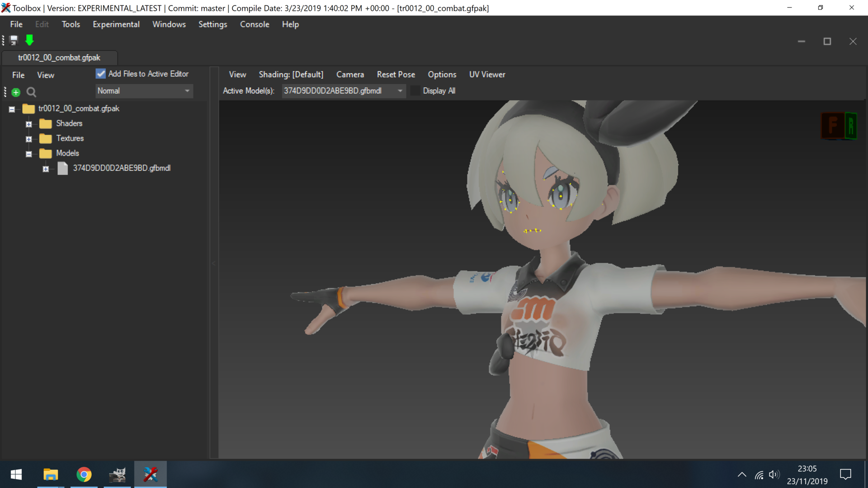Select the tr0012_00_combat.gfpak root folder icon
Screen dimensions: 868x488
[28, 108]
